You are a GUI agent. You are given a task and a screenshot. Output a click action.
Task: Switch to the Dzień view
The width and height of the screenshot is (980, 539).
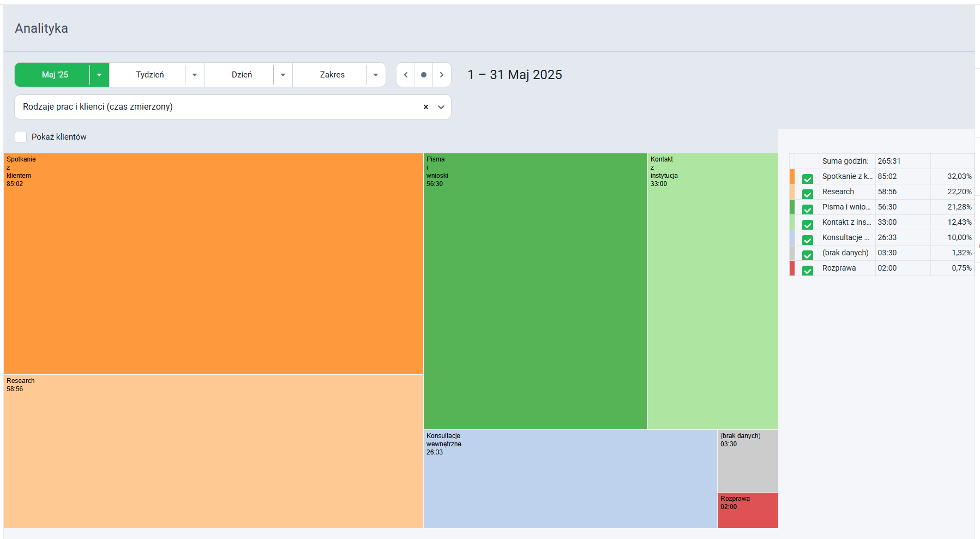[242, 75]
